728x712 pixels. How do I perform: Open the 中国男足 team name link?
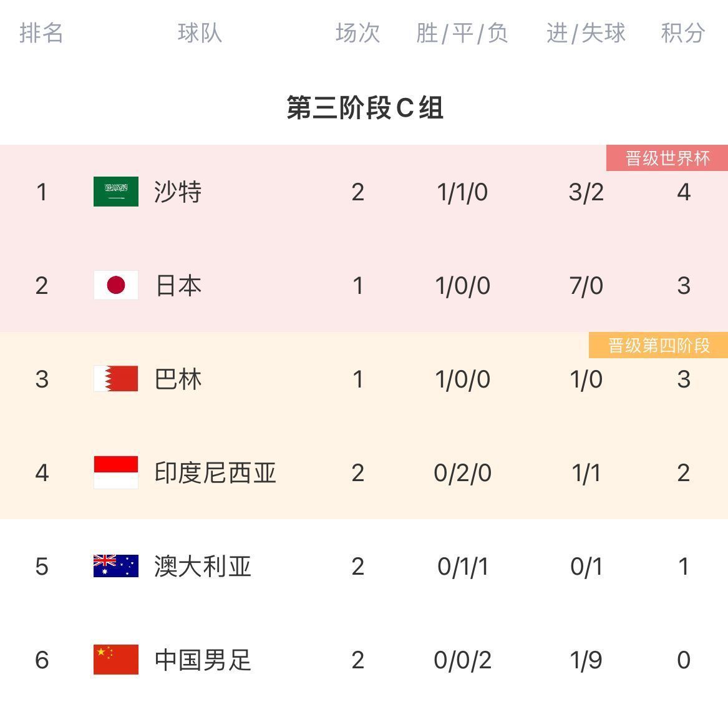tap(203, 660)
